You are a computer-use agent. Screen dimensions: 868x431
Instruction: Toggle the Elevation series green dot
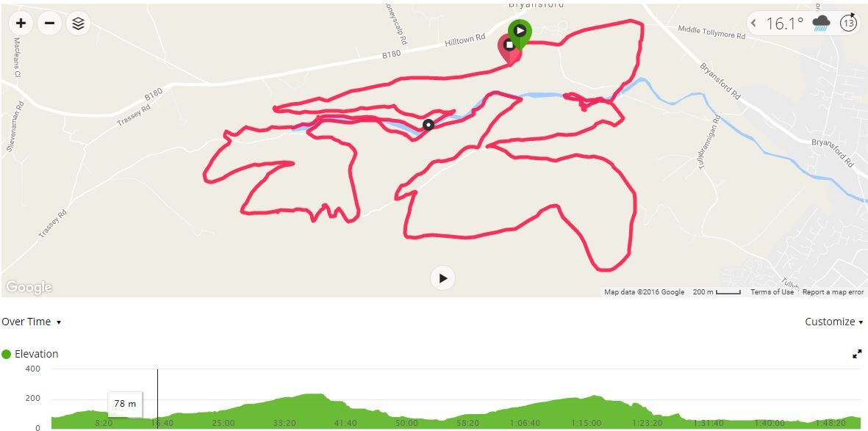pyautogui.click(x=7, y=354)
